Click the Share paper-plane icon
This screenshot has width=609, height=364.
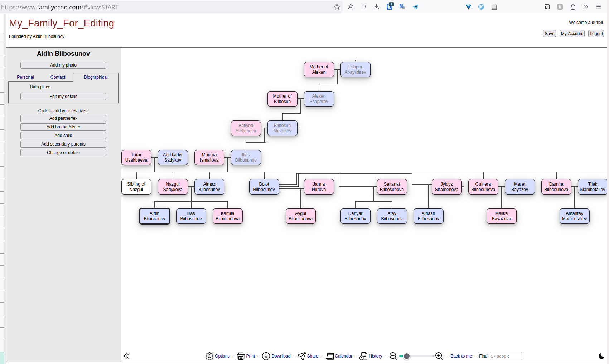tap(302, 356)
